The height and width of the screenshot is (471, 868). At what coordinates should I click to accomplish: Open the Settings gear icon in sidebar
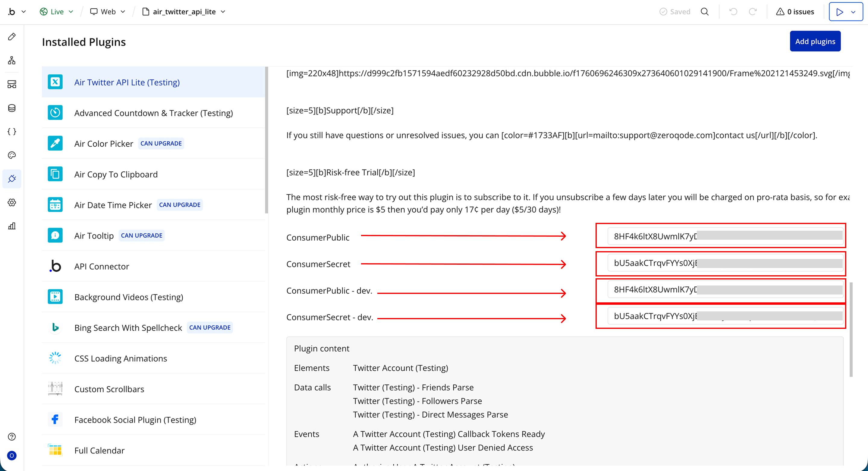click(12, 202)
